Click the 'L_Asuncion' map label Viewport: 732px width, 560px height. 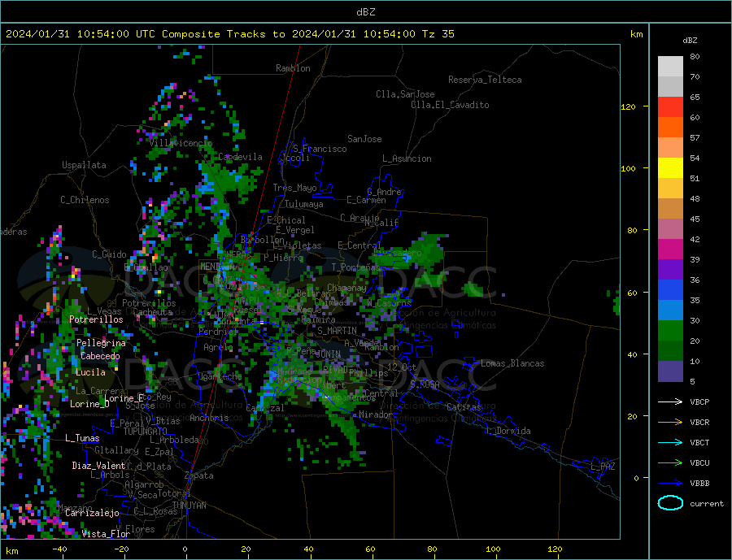click(x=407, y=158)
